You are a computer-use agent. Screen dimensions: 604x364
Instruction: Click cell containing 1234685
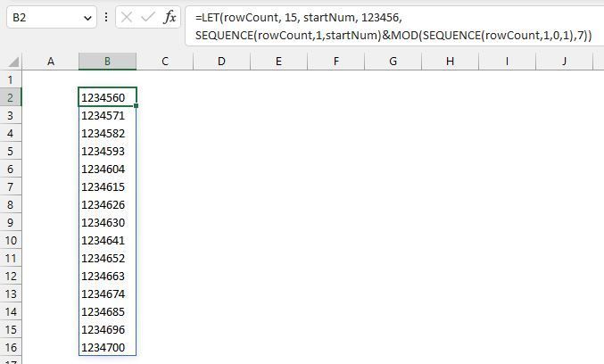[107, 311]
